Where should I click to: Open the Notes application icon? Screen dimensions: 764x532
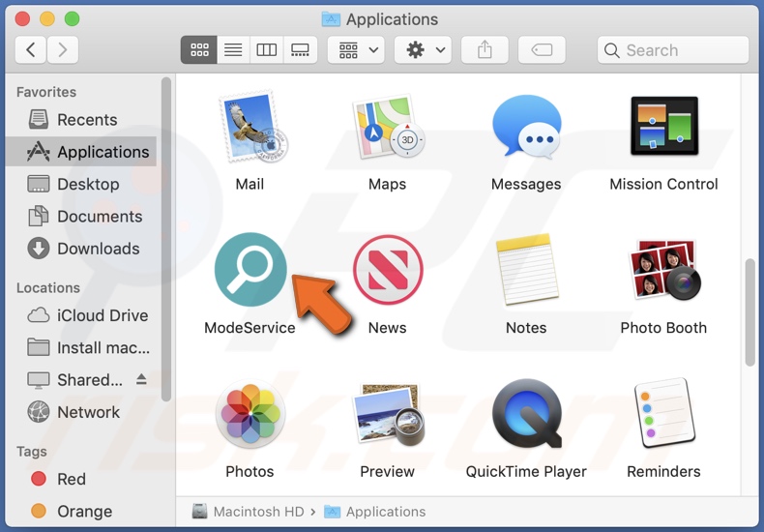tap(526, 269)
